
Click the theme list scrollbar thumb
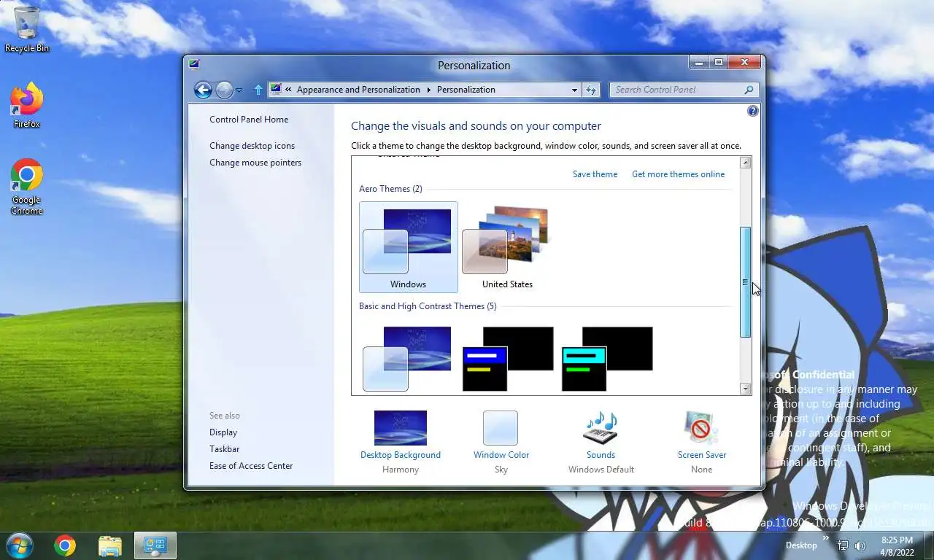coord(745,282)
